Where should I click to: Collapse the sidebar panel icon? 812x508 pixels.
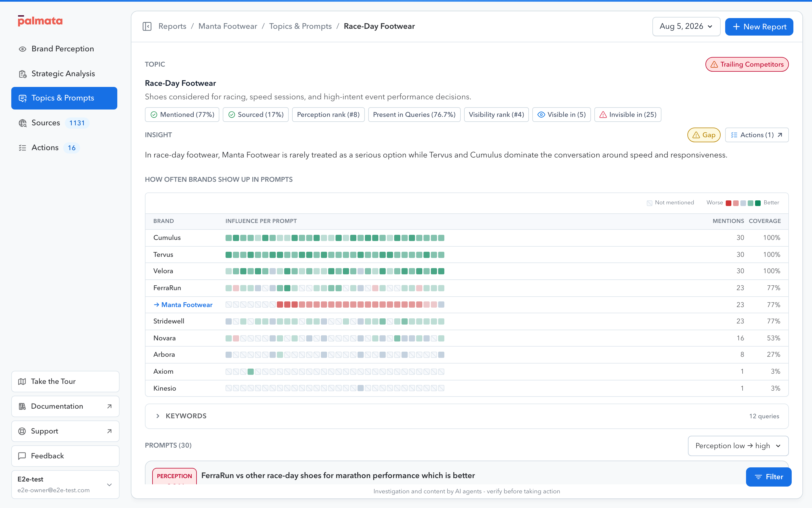pyautogui.click(x=147, y=26)
